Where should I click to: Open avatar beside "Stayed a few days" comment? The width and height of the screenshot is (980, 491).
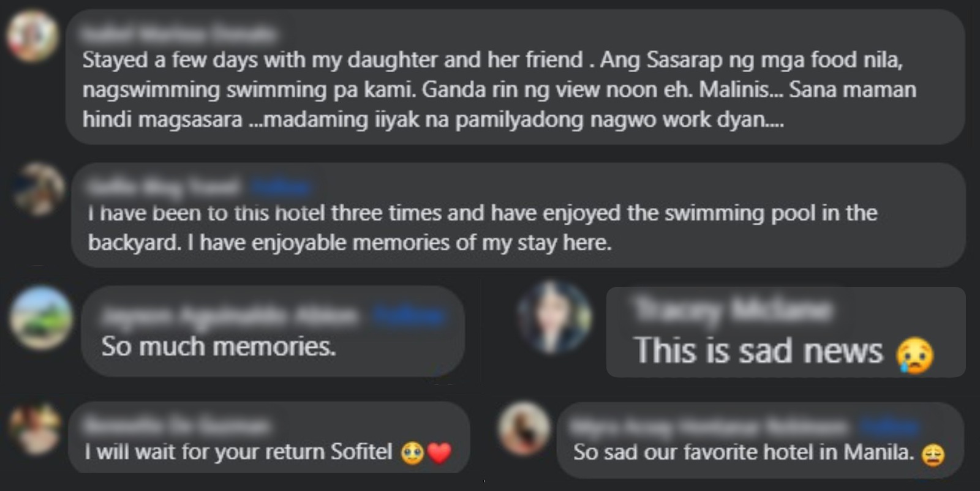pyautogui.click(x=32, y=36)
